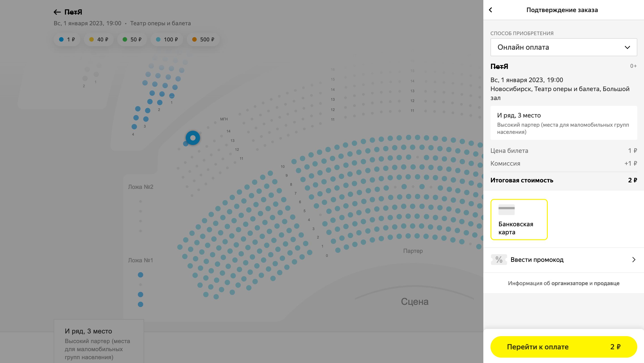Image resolution: width=644 pixels, height=363 pixels.
Task: Click the И ряд, 3 место ticket card
Action: point(563,123)
